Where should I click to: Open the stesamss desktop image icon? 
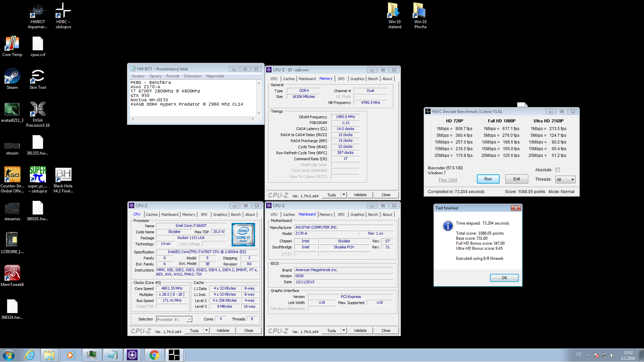tap(12, 210)
